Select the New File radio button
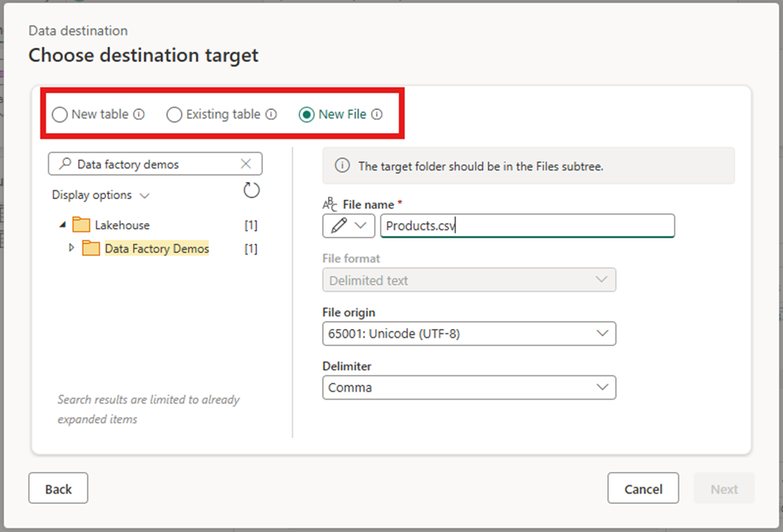The width and height of the screenshot is (783, 532). pyautogui.click(x=307, y=115)
